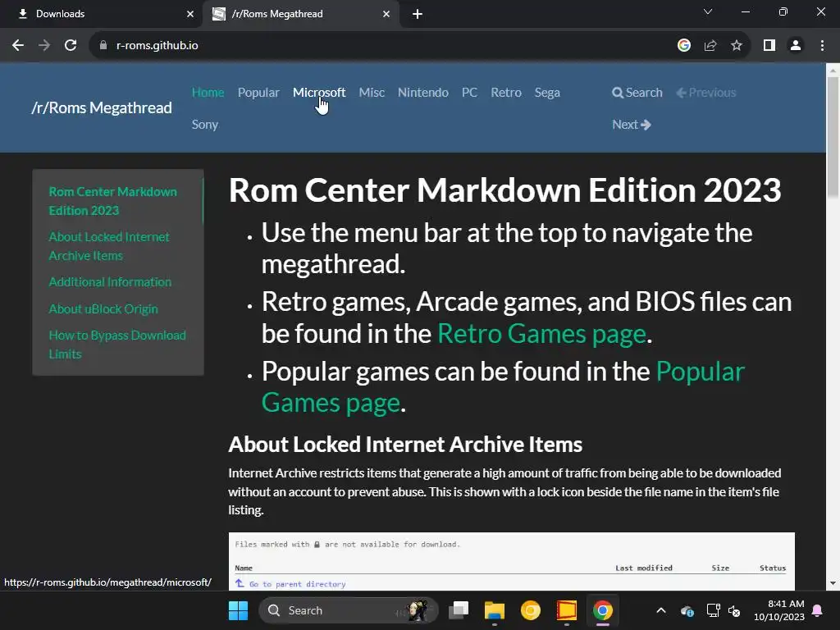This screenshot has height=630, width=840.
Task: Open a new tab with plus icon
Action: click(x=418, y=14)
